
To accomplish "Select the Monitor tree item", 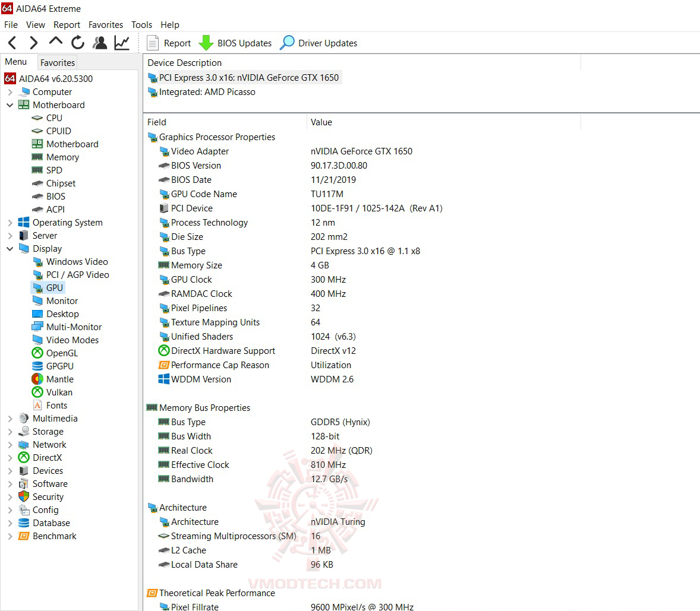I will 62,300.
